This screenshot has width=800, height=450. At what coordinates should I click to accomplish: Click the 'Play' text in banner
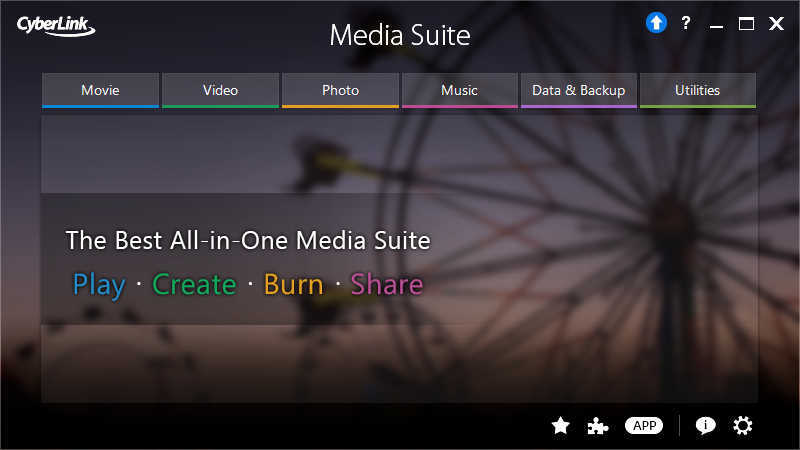tap(99, 285)
